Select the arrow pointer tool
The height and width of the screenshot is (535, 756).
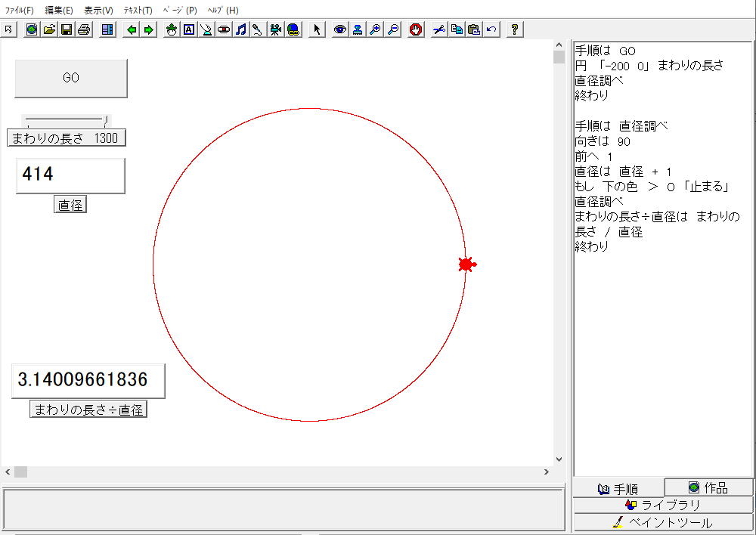tap(318, 29)
